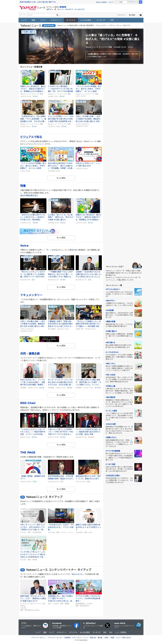Viewport: 162px width, 644px height.
Task: Open the EVを走らせる Audi tie-up article
Action: pyautogui.click(x=61, y=516)
